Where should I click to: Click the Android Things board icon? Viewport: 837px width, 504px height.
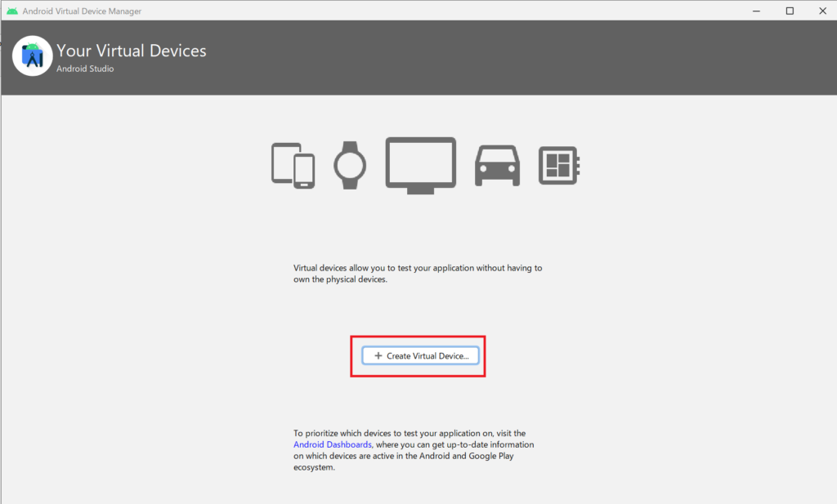click(559, 165)
